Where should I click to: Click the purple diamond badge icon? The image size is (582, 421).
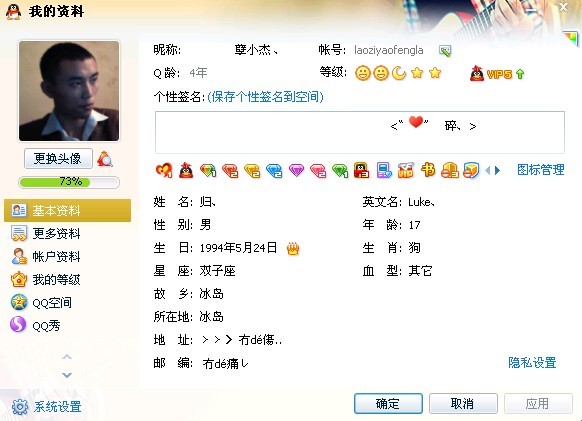click(x=296, y=170)
